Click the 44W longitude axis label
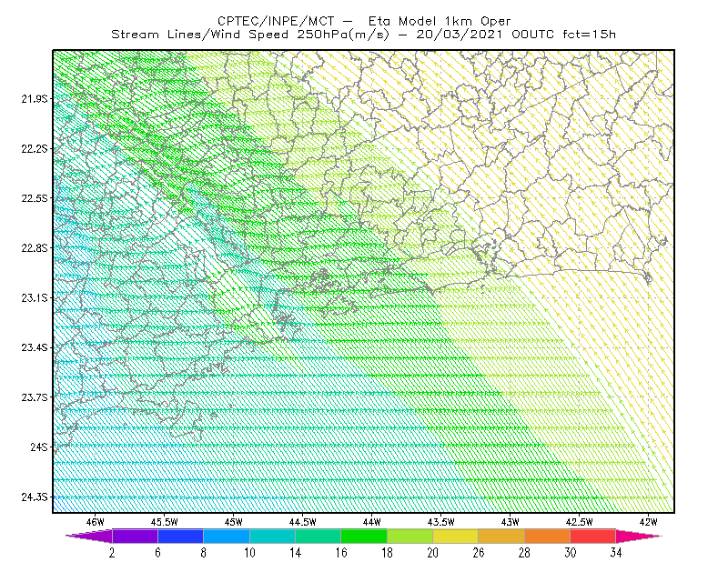Viewport: 728px width, 562px height. point(372,522)
